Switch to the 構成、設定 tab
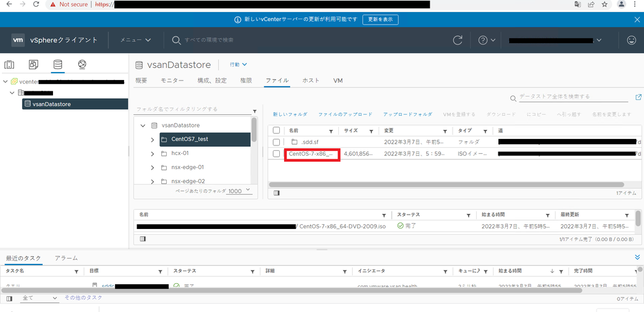 click(212, 81)
